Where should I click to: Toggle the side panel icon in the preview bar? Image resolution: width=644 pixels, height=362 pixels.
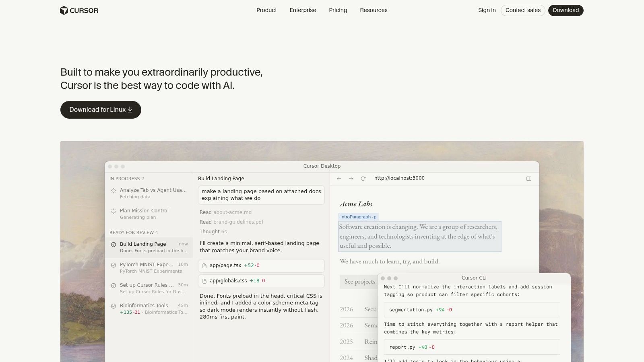pos(529,179)
